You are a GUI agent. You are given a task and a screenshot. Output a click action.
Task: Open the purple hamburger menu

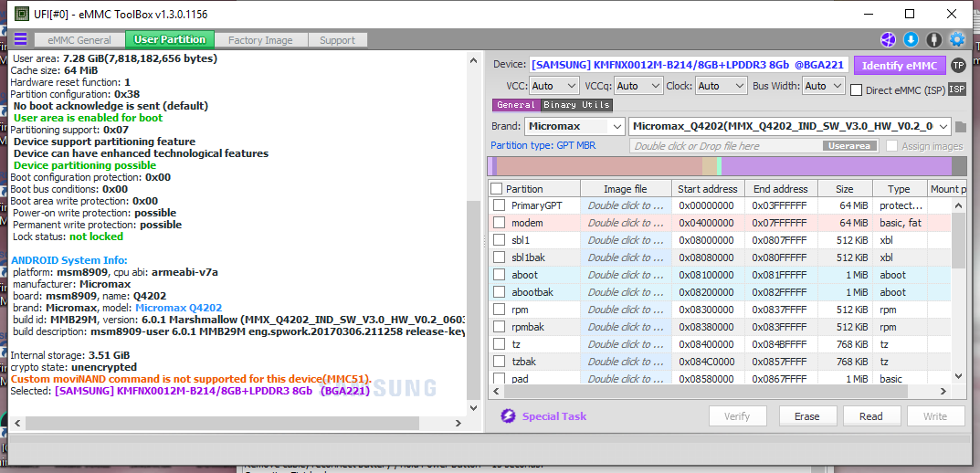(20, 39)
